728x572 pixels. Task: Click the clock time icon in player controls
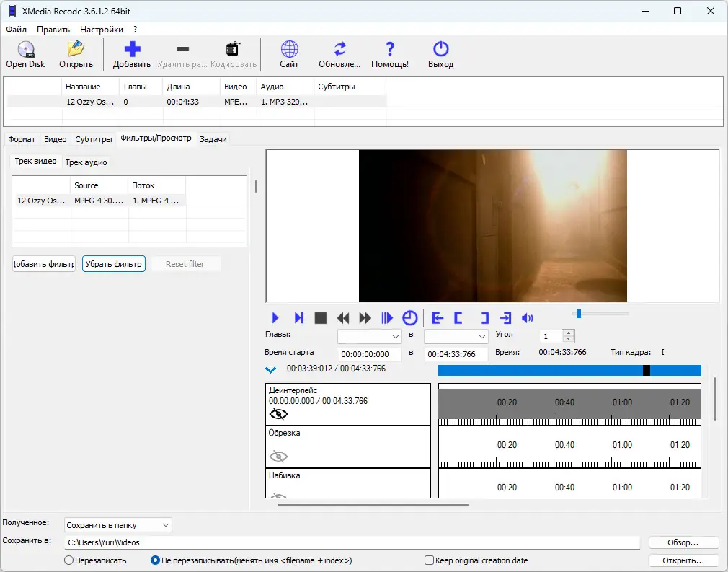(x=409, y=317)
